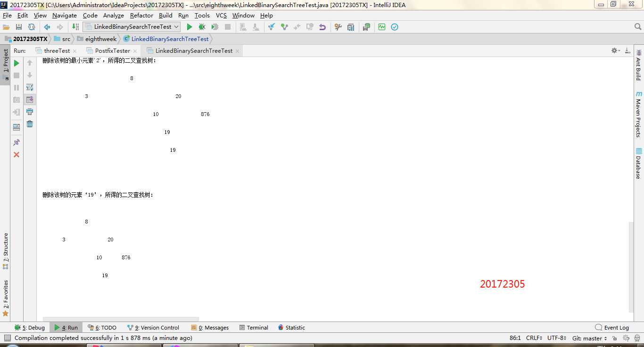This screenshot has height=347, width=644.
Task: Click the Open file toolbar icon
Action: 6,27
